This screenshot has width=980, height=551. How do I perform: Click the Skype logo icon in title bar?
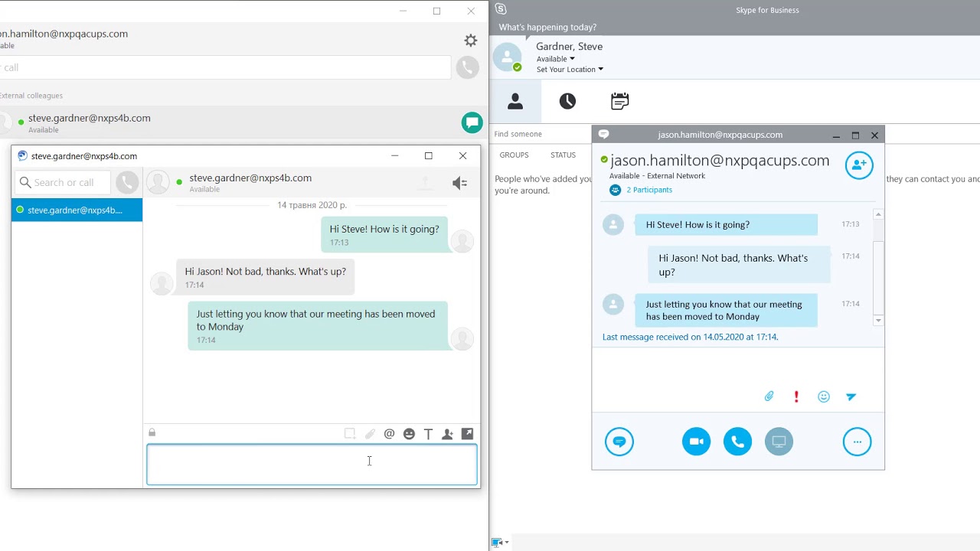point(501,9)
